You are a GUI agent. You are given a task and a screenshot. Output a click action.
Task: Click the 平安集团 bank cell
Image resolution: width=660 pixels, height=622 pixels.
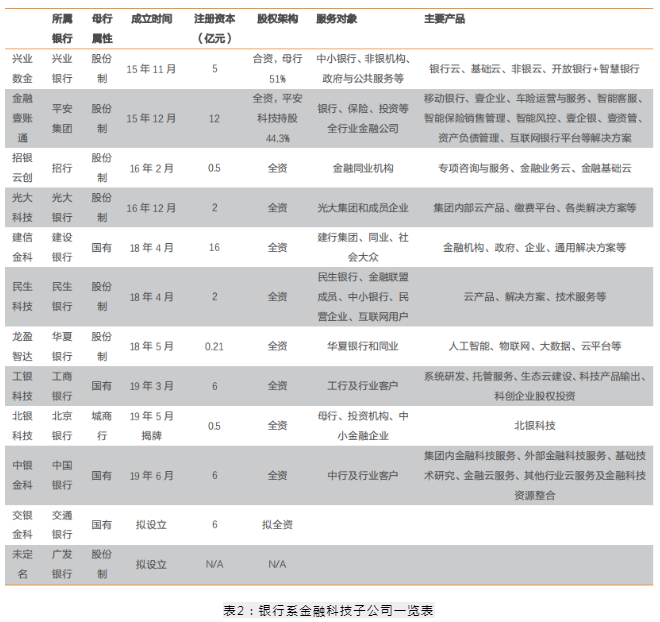62,118
